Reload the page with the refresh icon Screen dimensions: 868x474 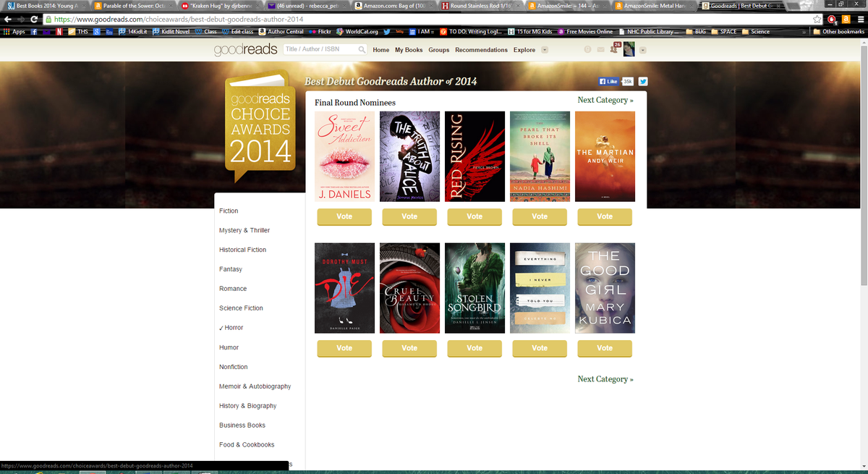pyautogui.click(x=33, y=20)
